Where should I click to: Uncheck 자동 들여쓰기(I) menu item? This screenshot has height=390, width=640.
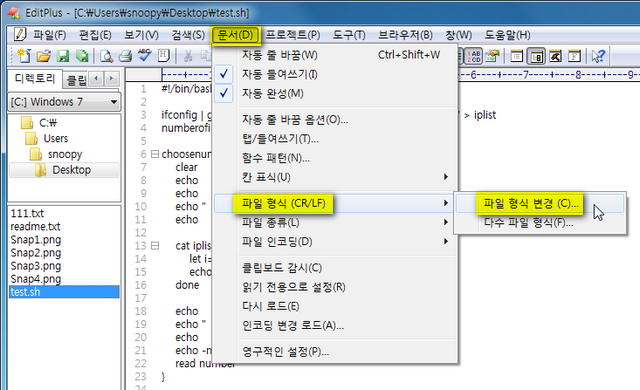tap(334, 74)
